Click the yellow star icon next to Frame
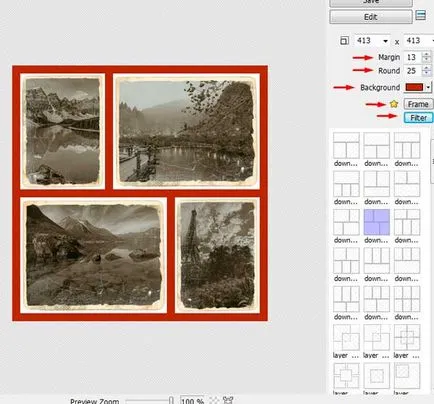The width and height of the screenshot is (434, 404). click(394, 104)
